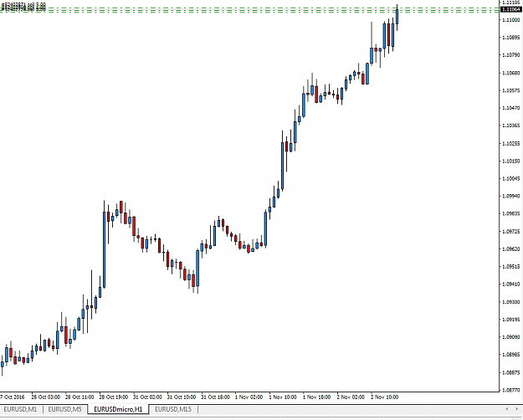Image resolution: width=523 pixels, height=420 pixels.
Task: Click the left chart-tabs scroll arrow
Action: [x=506, y=409]
